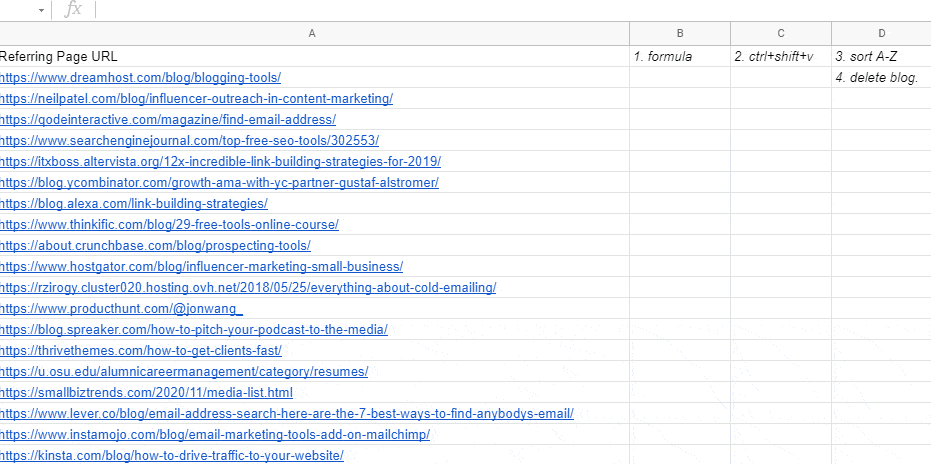
Task: Click the fx formula icon
Action: (x=72, y=9)
